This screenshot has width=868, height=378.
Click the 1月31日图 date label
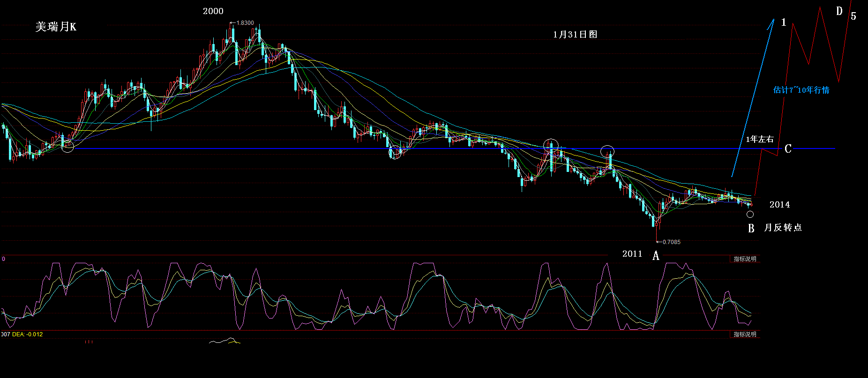[x=575, y=34]
